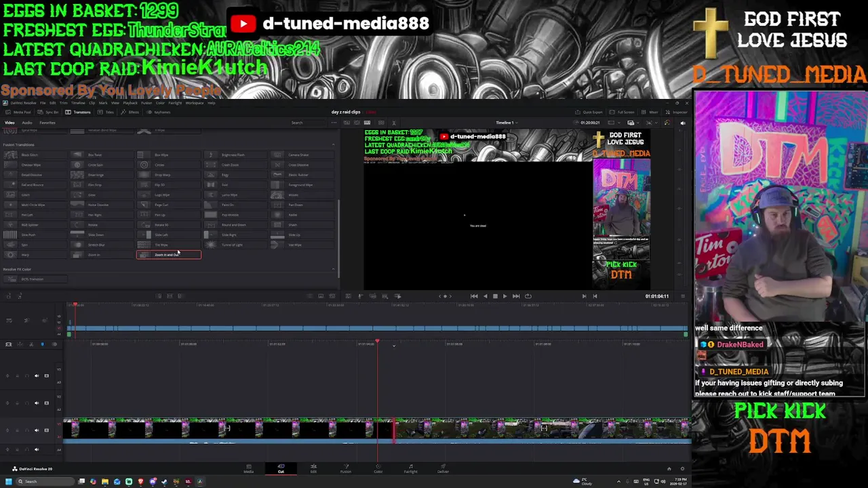Viewport: 868px width, 488px height.
Task: Open the Fusion menu
Action: [x=146, y=103]
